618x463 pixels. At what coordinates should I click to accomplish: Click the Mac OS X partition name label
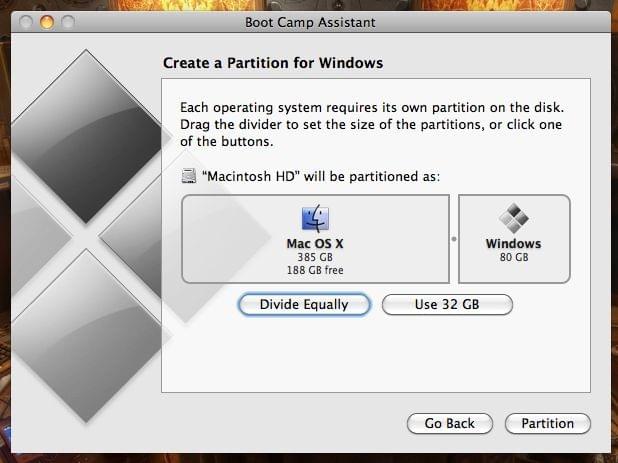[x=315, y=244]
